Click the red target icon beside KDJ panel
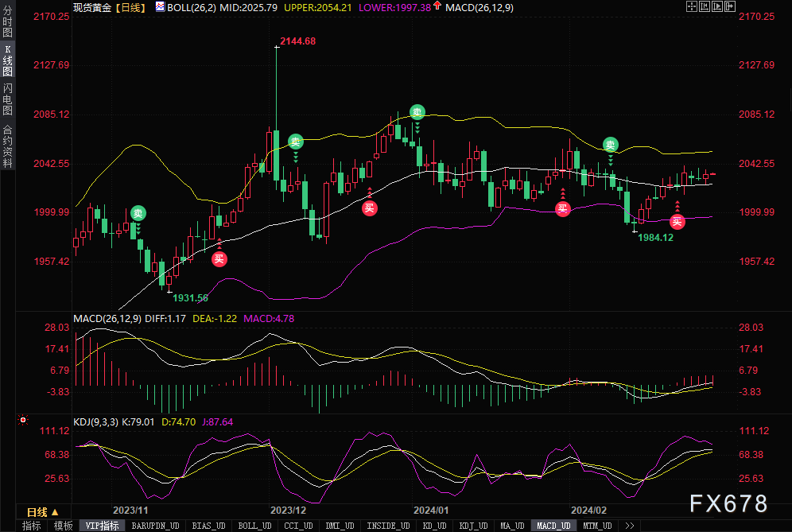The width and height of the screenshot is (792, 532). (x=23, y=420)
